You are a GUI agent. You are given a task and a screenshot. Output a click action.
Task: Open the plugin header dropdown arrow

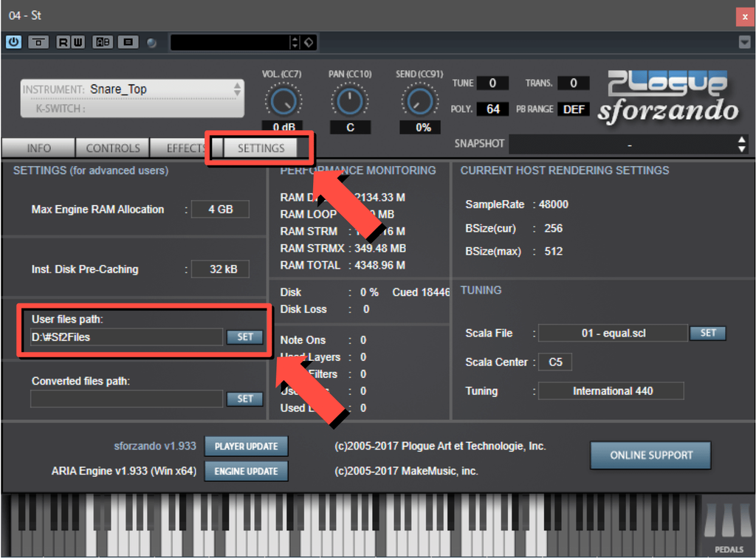[744, 42]
